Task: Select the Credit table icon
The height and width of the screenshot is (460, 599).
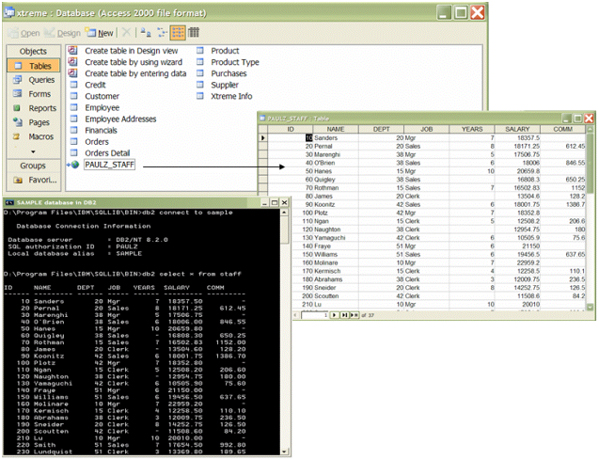Action: pos(73,85)
